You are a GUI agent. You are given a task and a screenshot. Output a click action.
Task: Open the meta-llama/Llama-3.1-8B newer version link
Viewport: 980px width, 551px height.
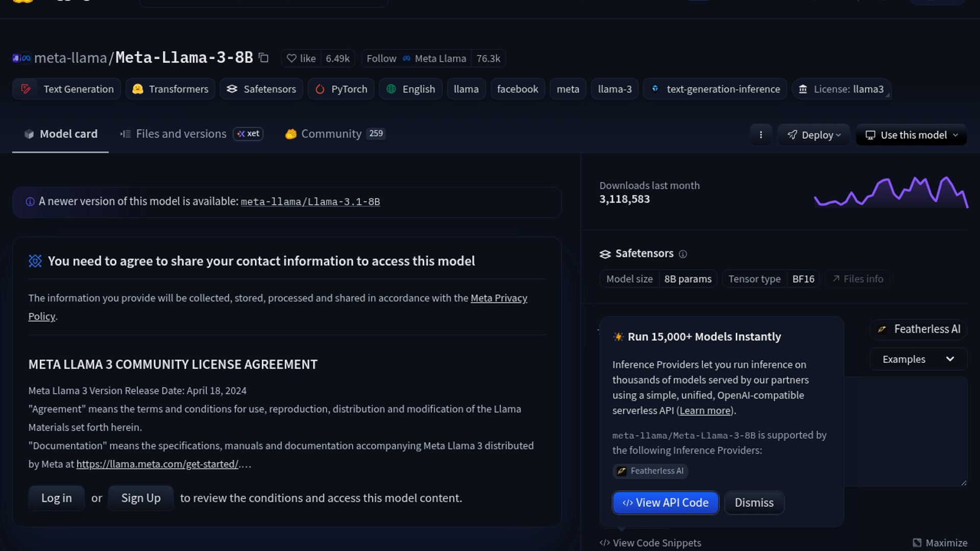click(x=310, y=202)
